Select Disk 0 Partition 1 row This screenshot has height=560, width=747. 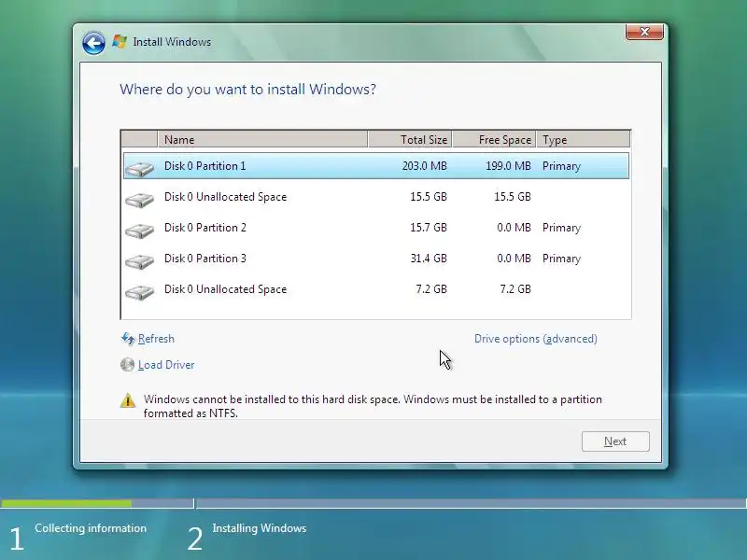(376, 166)
